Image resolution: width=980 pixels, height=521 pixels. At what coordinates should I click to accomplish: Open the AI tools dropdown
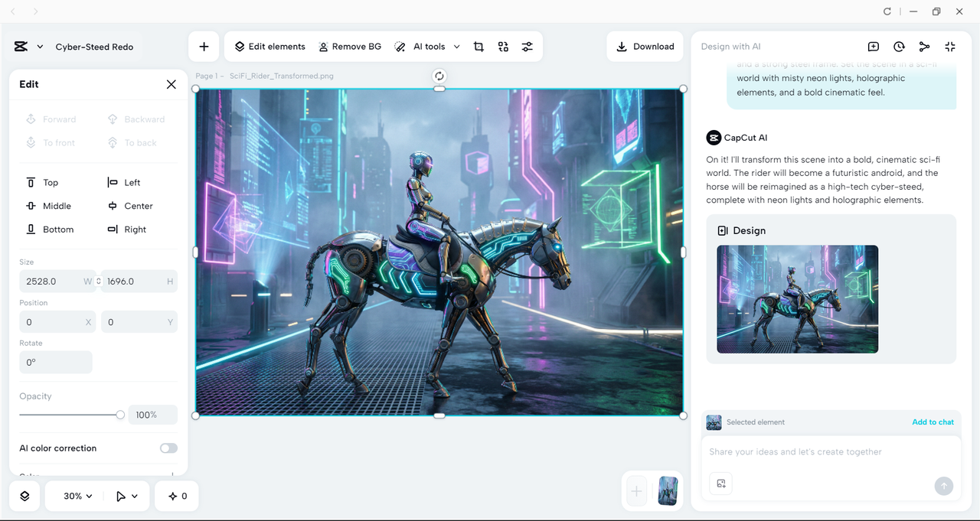[x=426, y=46]
